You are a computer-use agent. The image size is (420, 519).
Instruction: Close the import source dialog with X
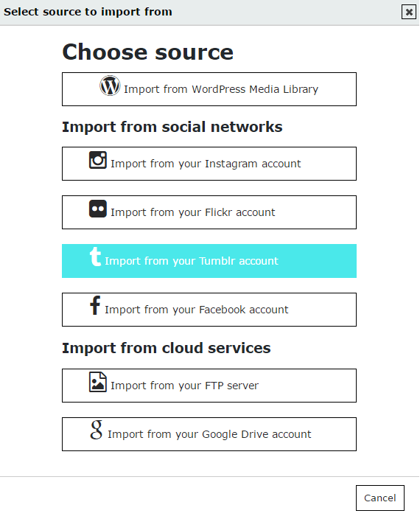tap(409, 13)
